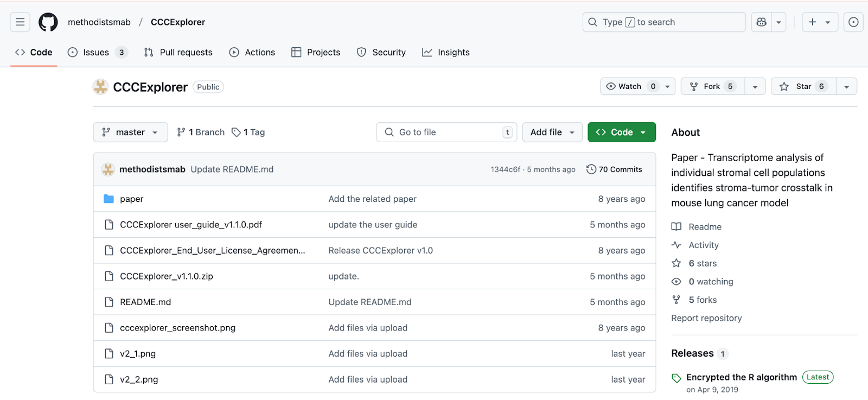
Task: Open the README.md file
Action: coord(145,302)
